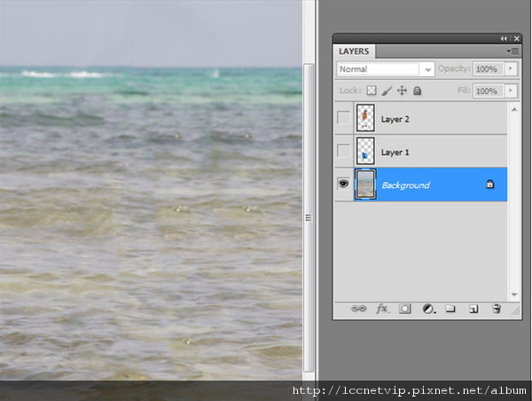Show Layer 2 visibility
The image size is (532, 401).
(x=343, y=118)
